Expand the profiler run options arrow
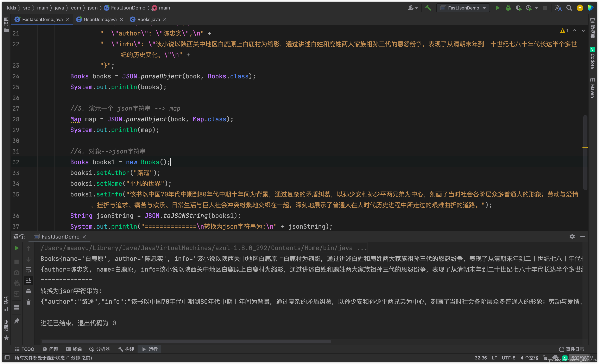 pyautogui.click(x=537, y=8)
